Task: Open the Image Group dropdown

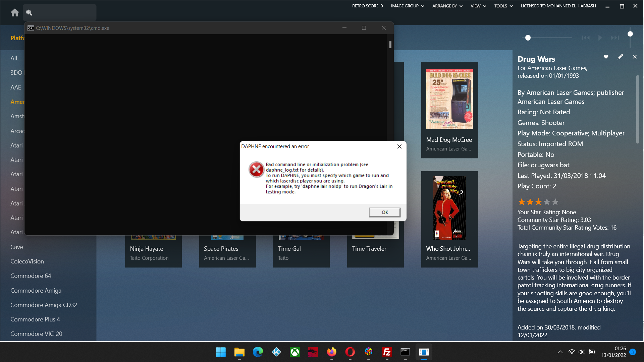Action: (408, 6)
